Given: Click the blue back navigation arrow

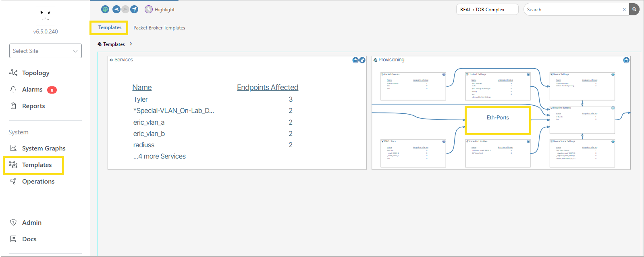Looking at the screenshot, I should pyautogui.click(x=116, y=9).
